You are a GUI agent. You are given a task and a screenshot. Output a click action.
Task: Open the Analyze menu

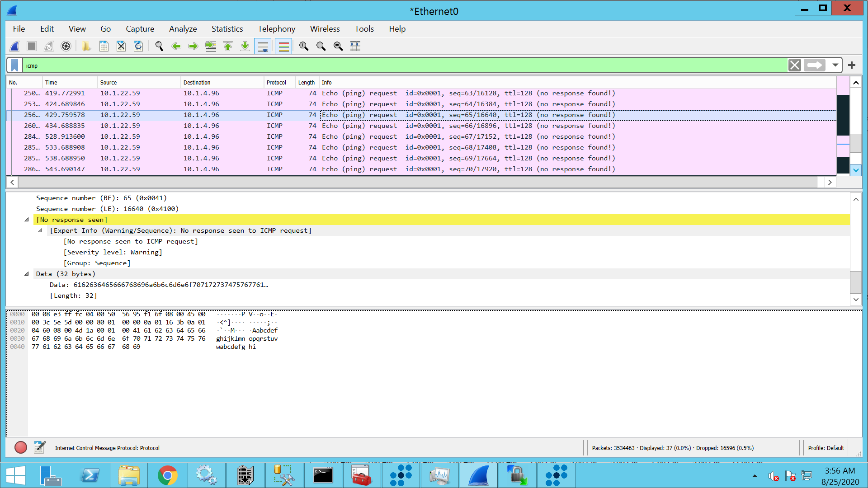(183, 29)
